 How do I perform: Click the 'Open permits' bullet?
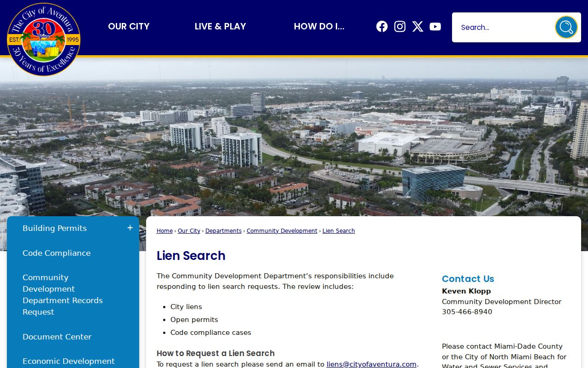point(194,320)
